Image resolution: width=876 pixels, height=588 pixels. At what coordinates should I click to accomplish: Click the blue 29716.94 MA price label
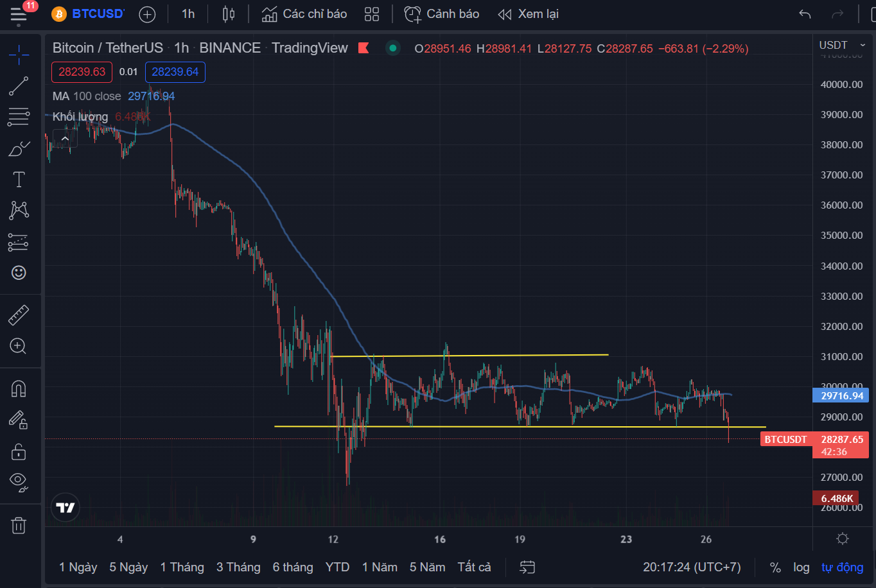tap(841, 395)
